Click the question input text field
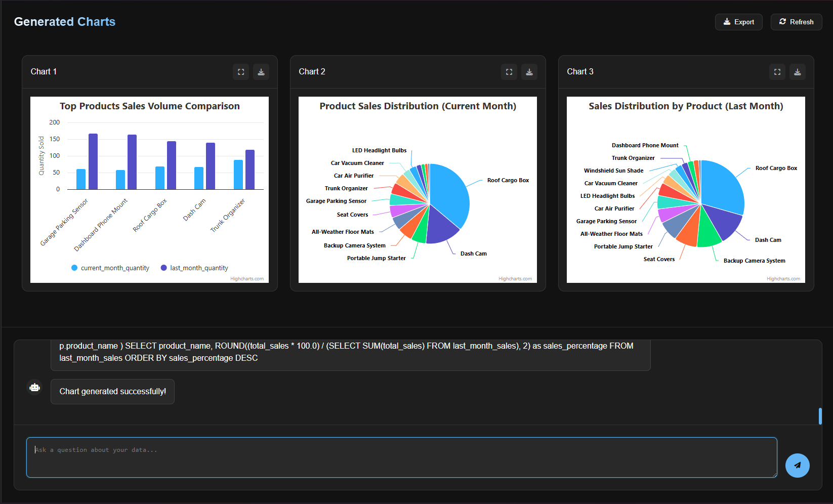This screenshot has height=504, width=833. [x=402, y=457]
